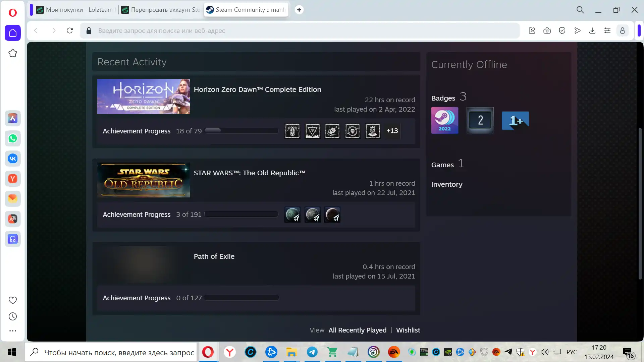Search open tabs magnifier icon
The image size is (644, 362).
[x=580, y=10]
